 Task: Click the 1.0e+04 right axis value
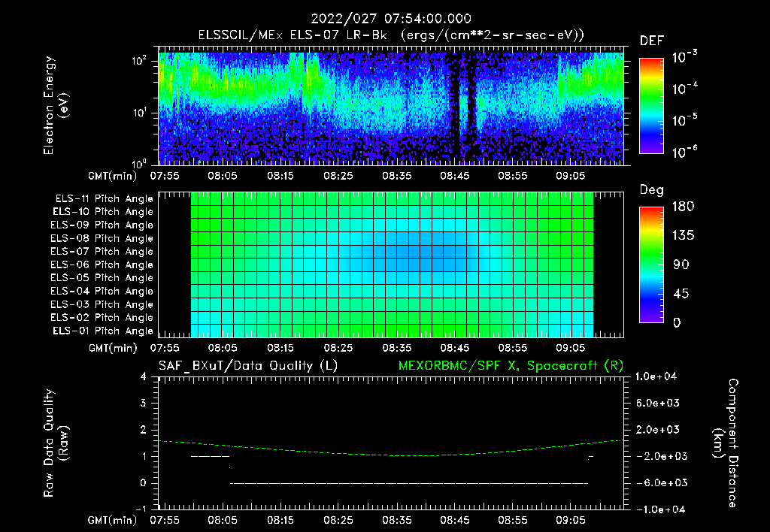coord(656,377)
